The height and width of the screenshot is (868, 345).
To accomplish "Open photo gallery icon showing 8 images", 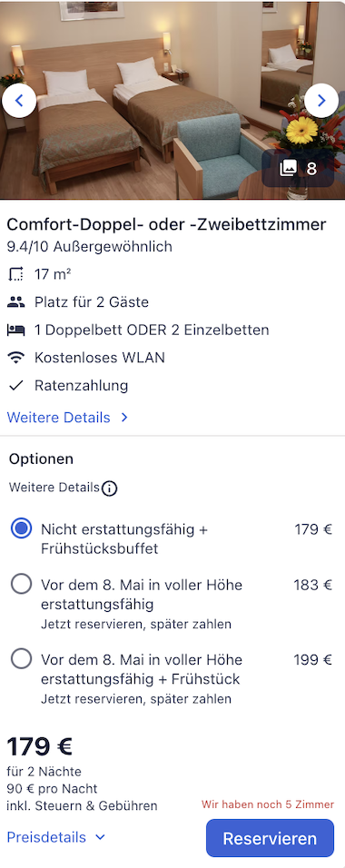I will coord(298,168).
